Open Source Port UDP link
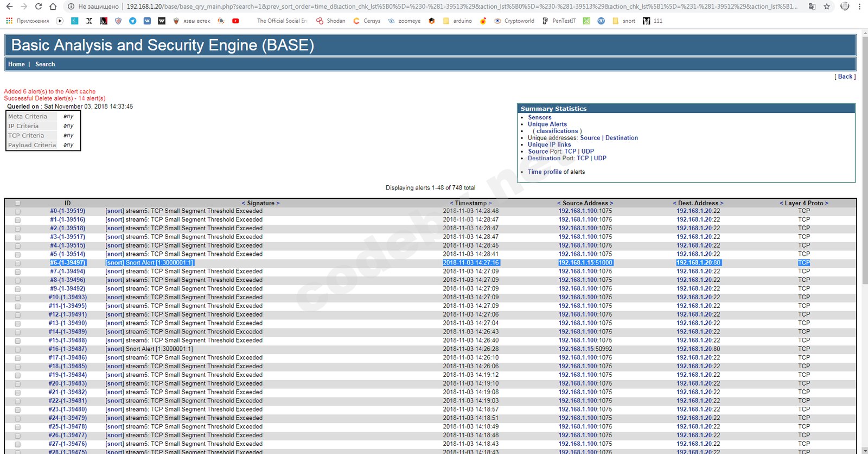The image size is (868, 454). (588, 152)
